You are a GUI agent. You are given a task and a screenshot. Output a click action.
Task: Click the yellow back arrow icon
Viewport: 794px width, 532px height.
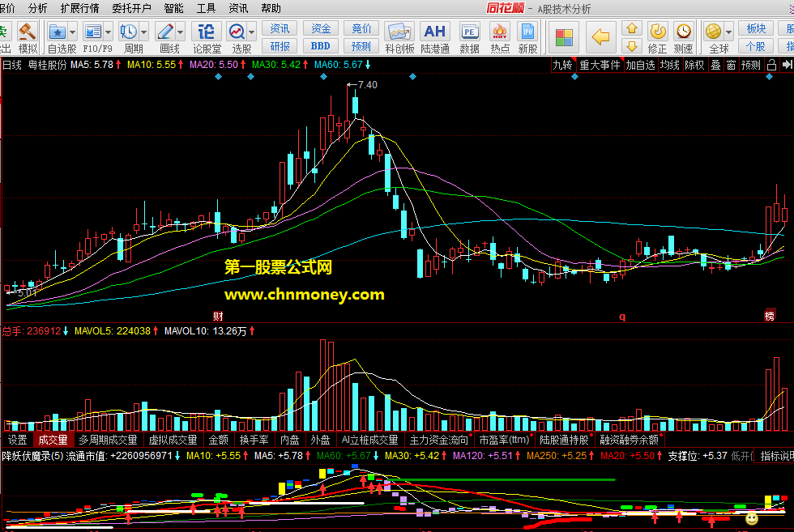(600, 37)
